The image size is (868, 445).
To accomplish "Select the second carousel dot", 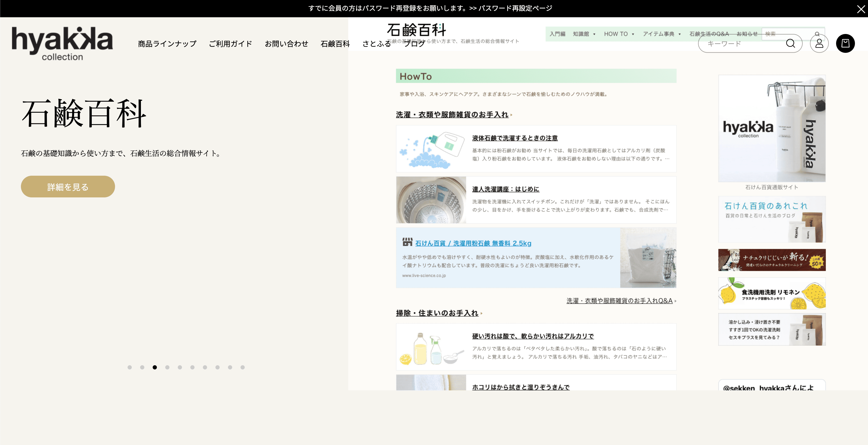I will [142, 367].
